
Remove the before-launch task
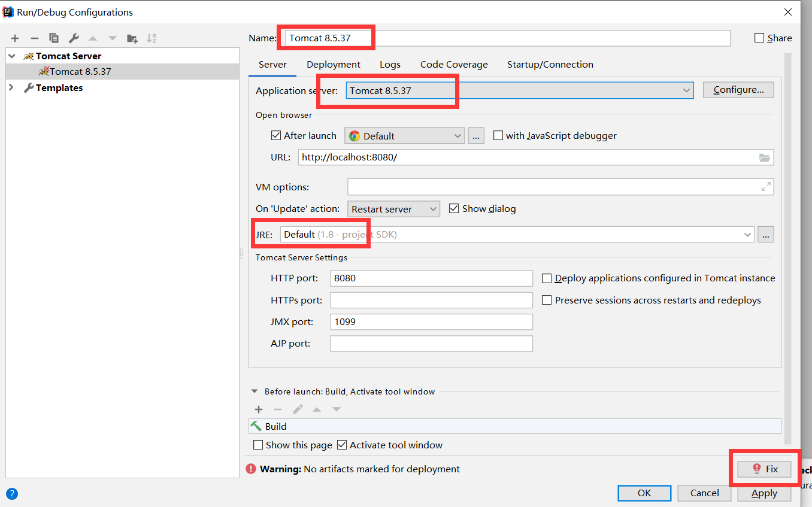(278, 409)
